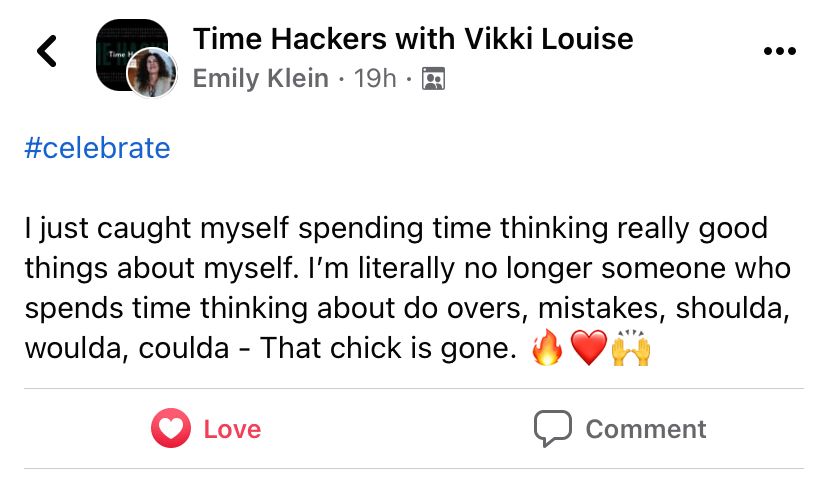Click the speech bubble comment icon
This screenshot has height=478, width=828.
click(553, 428)
